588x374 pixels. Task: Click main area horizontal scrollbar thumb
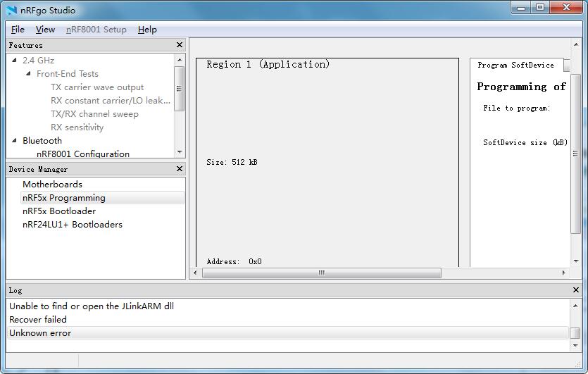(x=322, y=273)
